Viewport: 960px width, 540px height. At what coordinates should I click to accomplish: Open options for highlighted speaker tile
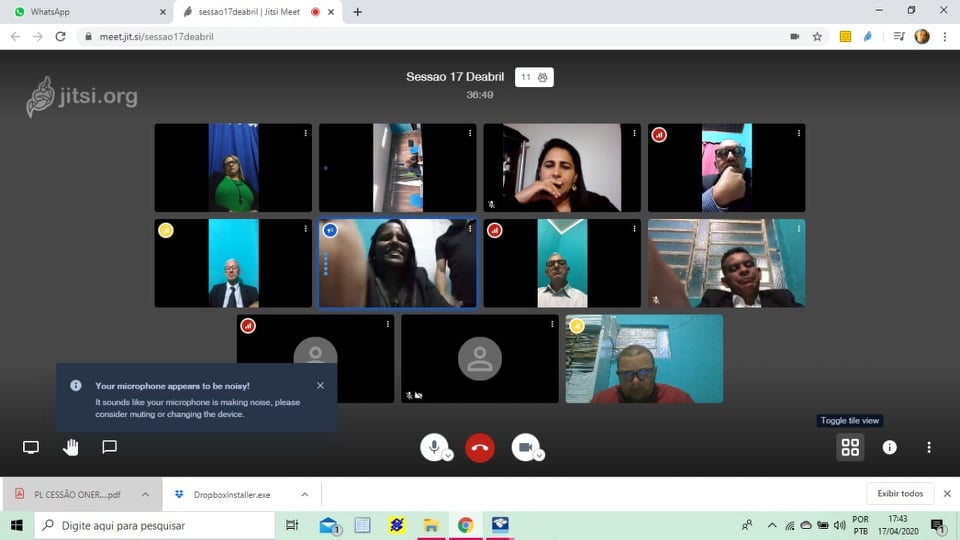point(470,228)
